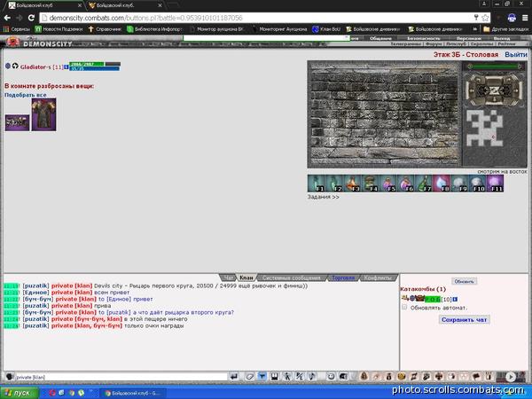Activate the F11 purple spell slot
This screenshot has width=532, height=399.
495,184
